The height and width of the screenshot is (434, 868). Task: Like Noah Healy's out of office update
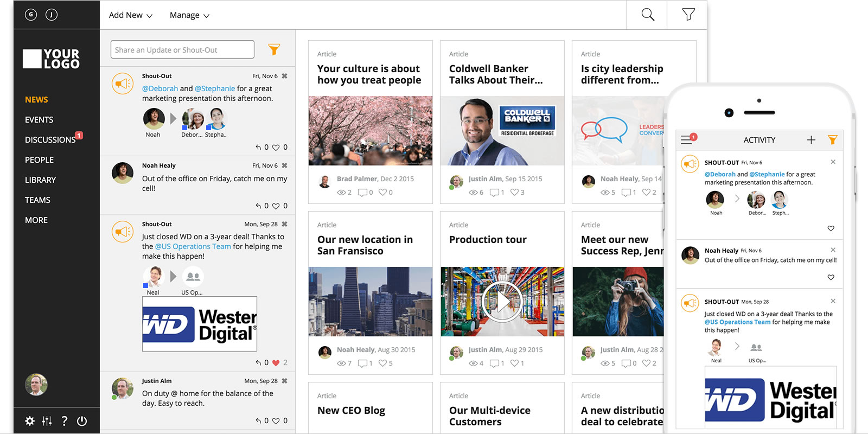pyautogui.click(x=276, y=206)
